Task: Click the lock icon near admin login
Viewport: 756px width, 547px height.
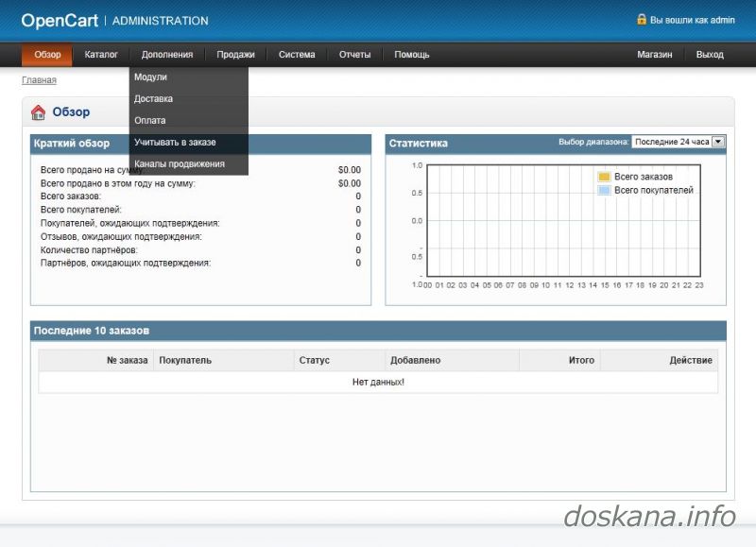Action: point(642,20)
